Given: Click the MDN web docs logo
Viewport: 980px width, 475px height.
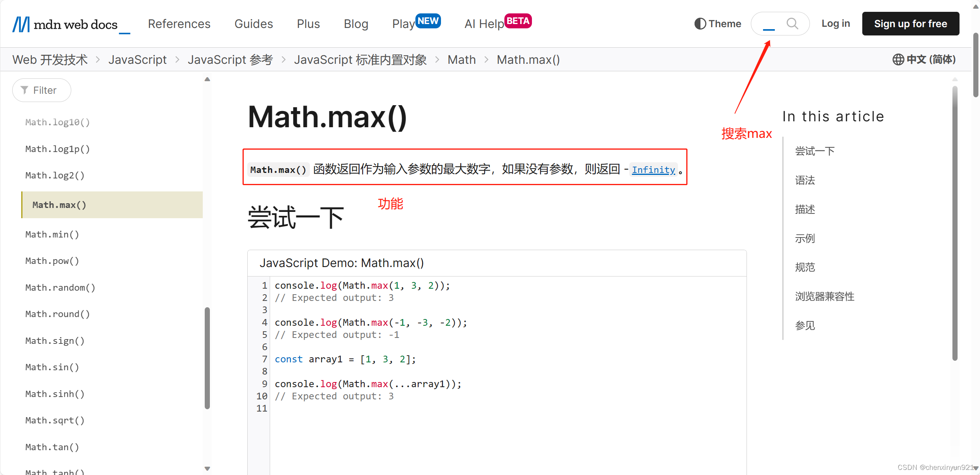Looking at the screenshot, I should pyautogui.click(x=71, y=24).
